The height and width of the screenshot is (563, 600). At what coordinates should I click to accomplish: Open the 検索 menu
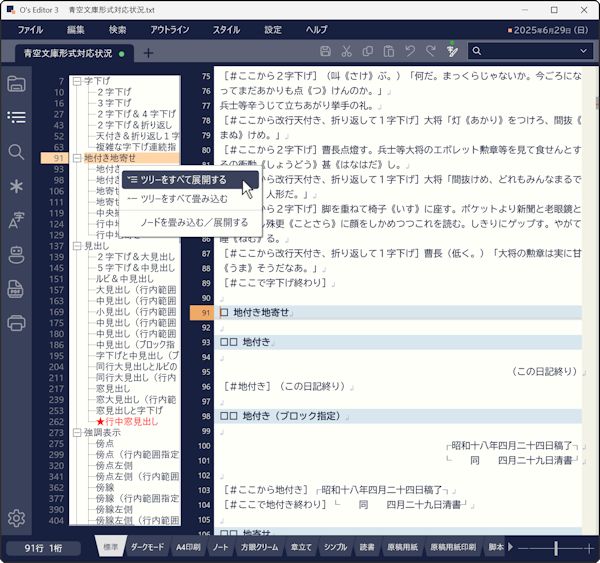(117, 30)
